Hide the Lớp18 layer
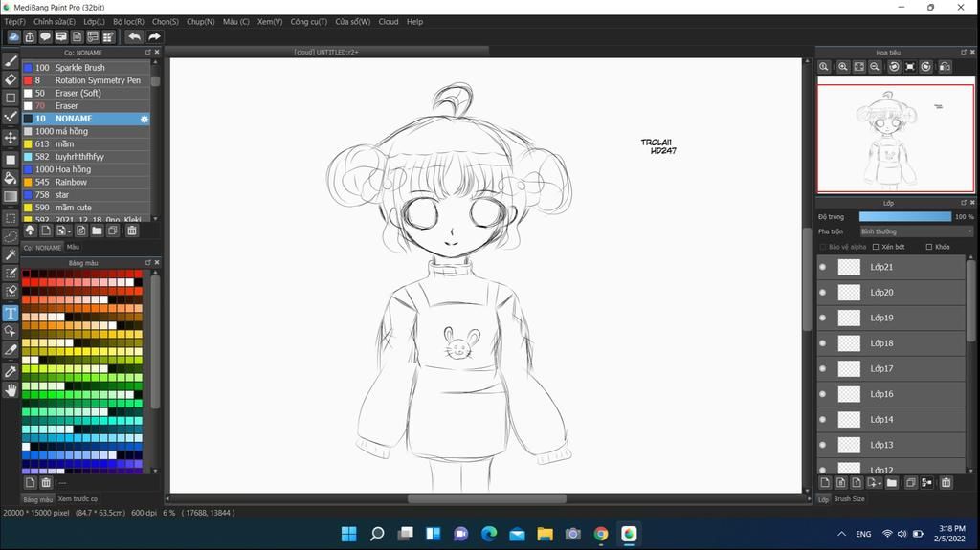980x550 pixels. coord(823,343)
